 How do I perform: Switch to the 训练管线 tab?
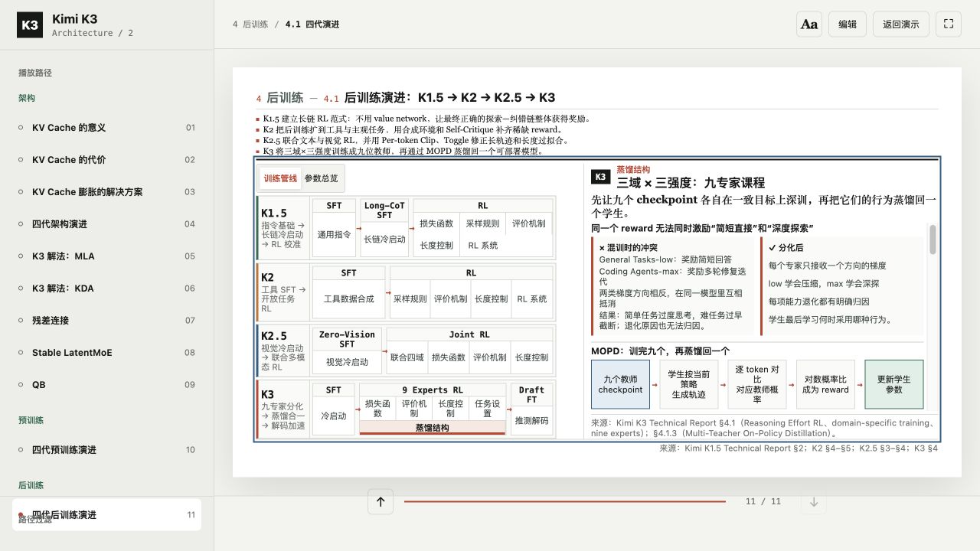pyautogui.click(x=280, y=178)
